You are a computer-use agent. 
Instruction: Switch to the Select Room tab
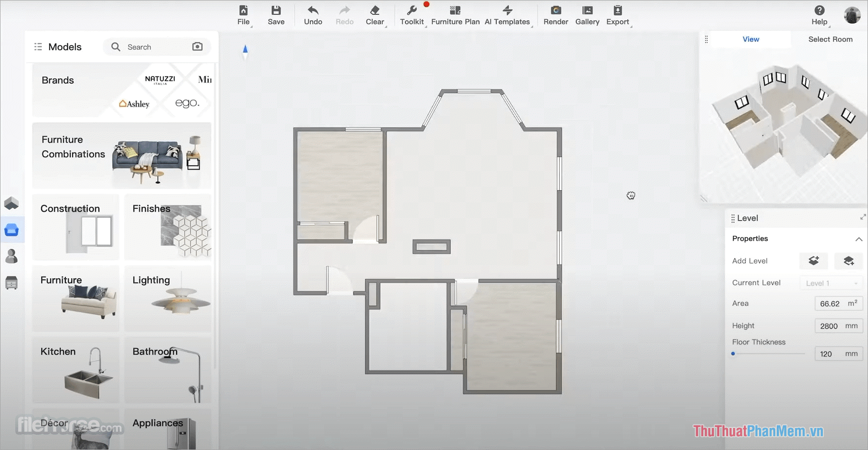tap(830, 39)
